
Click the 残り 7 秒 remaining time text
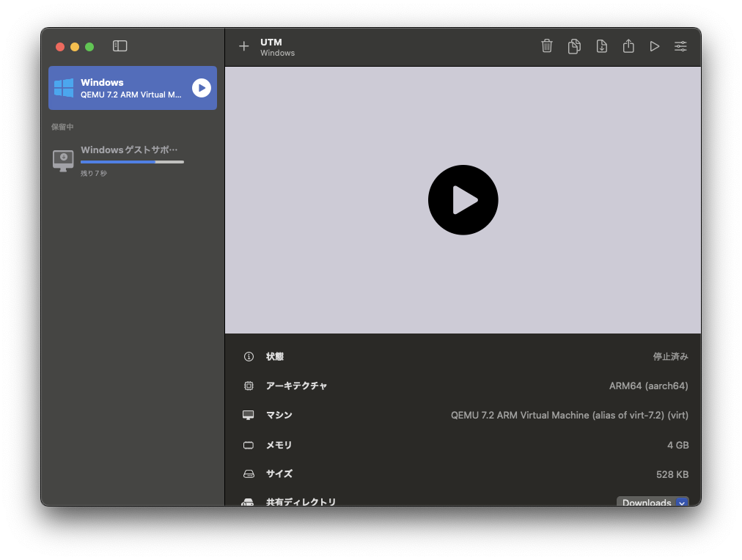click(94, 173)
